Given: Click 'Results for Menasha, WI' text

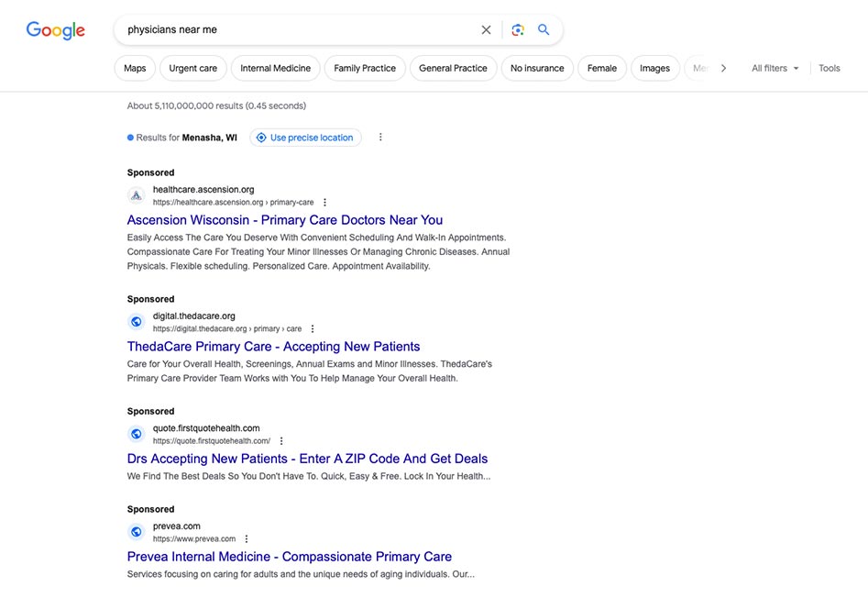Looking at the screenshot, I should click(187, 138).
